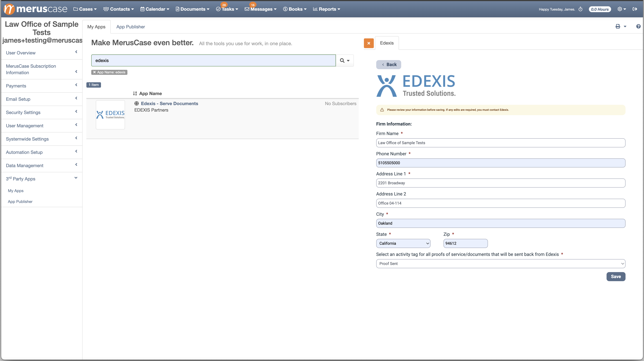Click the Phone Number field
The height and width of the screenshot is (361, 644).
pos(501,163)
